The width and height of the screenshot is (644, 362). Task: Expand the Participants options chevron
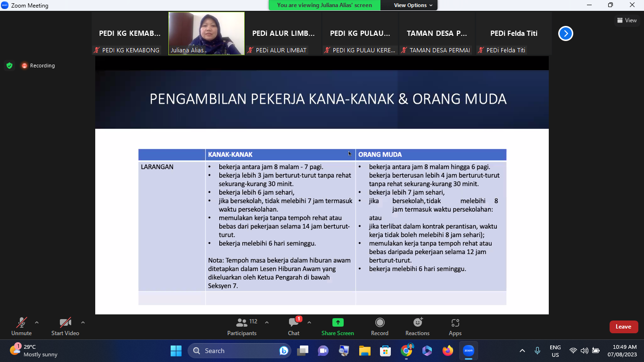click(267, 323)
